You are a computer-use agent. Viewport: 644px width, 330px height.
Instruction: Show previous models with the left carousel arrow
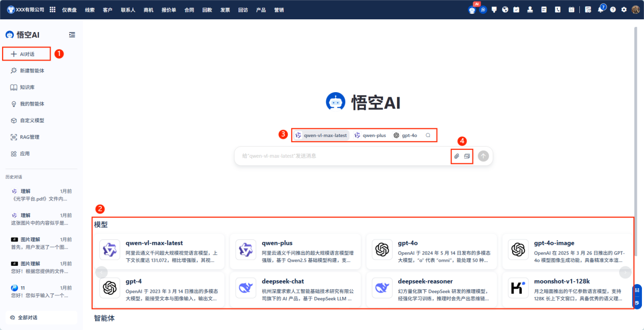pos(101,272)
